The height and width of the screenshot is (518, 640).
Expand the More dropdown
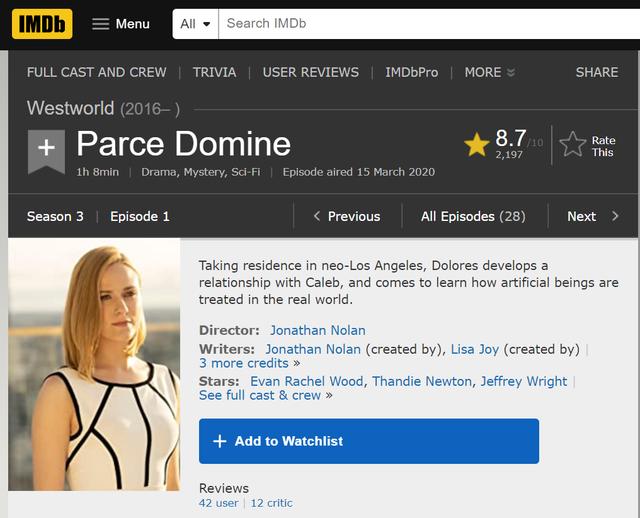tap(490, 72)
